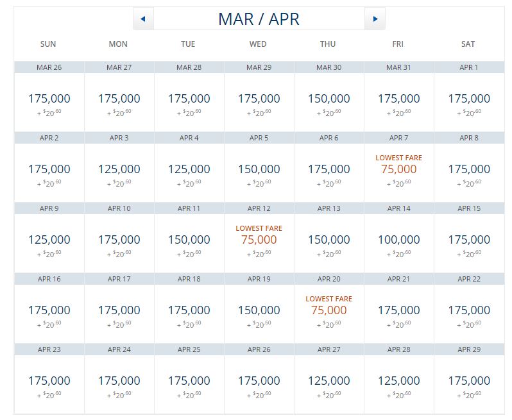This screenshot has height=420, width=512.
Task: Pick the Apr 11 fare cell
Action: [189, 240]
